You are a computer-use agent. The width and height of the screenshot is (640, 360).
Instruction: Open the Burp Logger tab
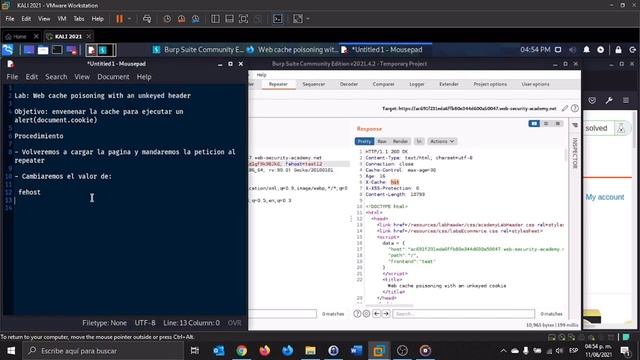(x=417, y=84)
